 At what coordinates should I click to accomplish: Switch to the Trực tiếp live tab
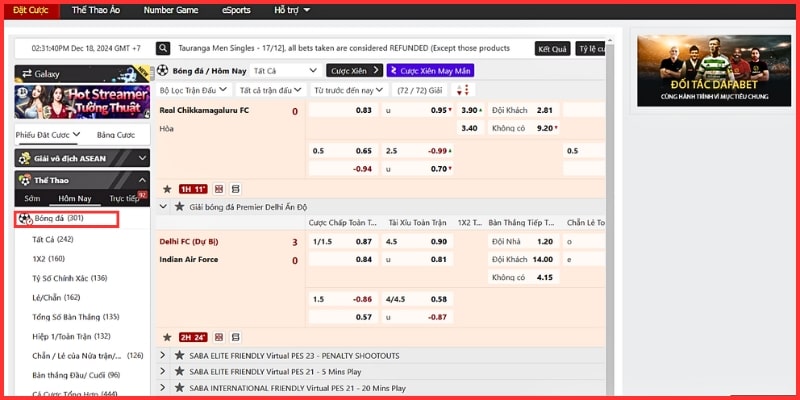pos(127,199)
